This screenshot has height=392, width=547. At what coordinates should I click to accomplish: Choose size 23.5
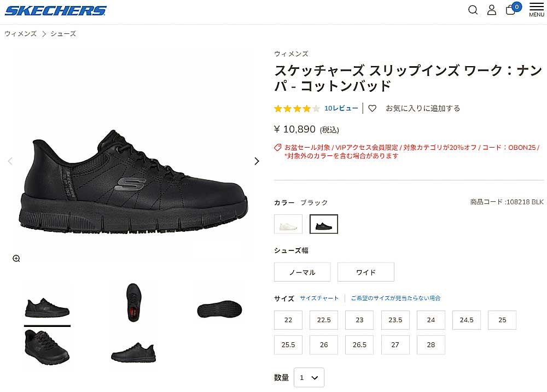pos(395,320)
